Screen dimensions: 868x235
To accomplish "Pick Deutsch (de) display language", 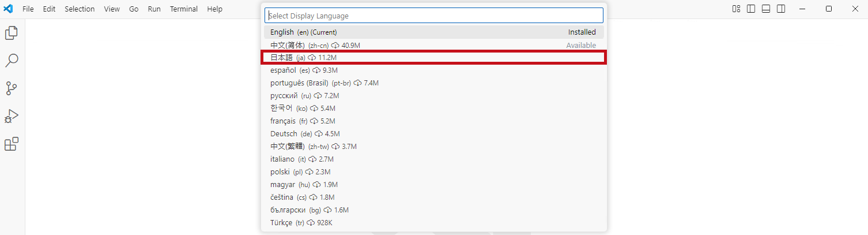I will (434, 134).
